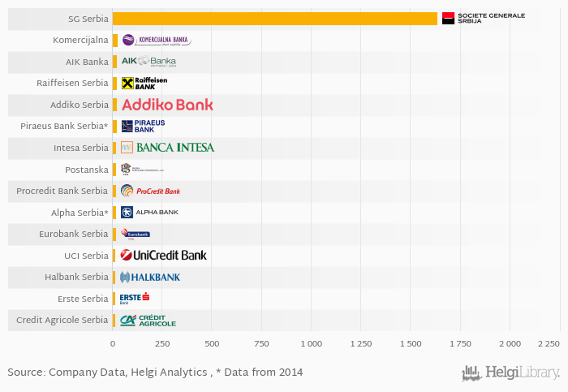Click the Societe Generale Srbija logo

click(484, 19)
